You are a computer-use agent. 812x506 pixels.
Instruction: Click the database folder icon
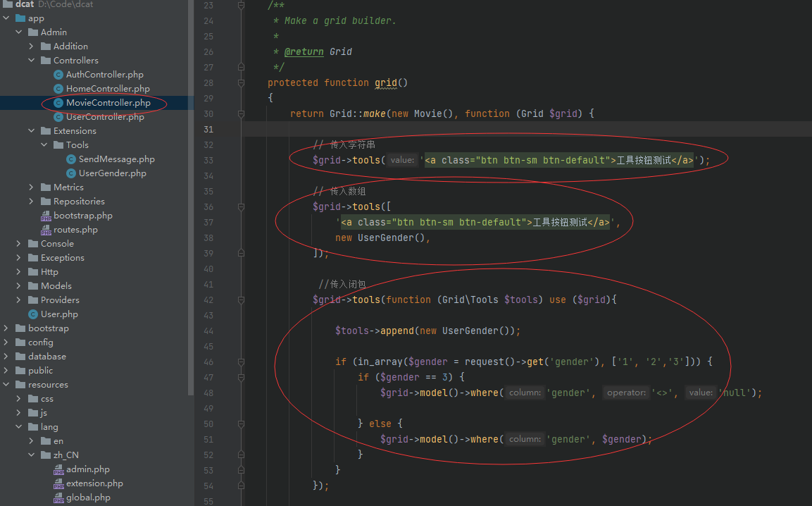20,356
